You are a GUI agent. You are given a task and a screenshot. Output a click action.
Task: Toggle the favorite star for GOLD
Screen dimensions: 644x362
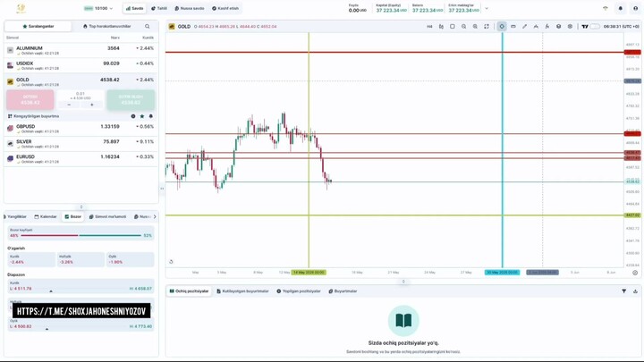point(142,116)
